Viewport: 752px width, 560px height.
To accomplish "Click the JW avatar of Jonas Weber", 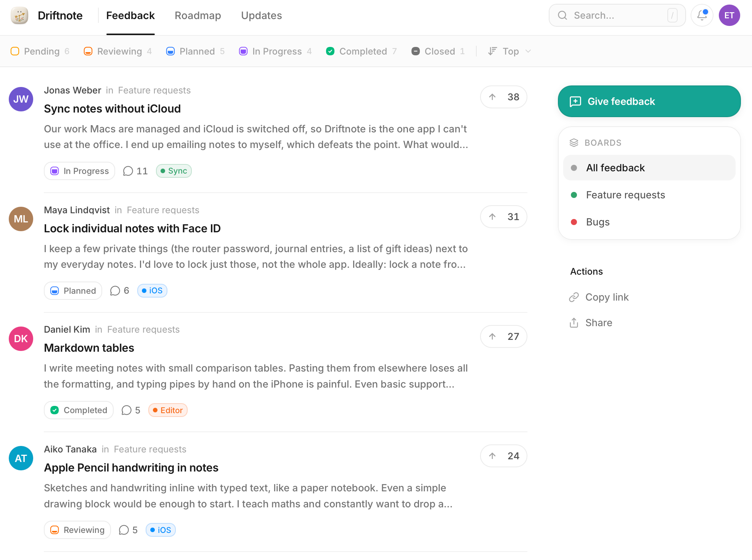I will (21, 99).
